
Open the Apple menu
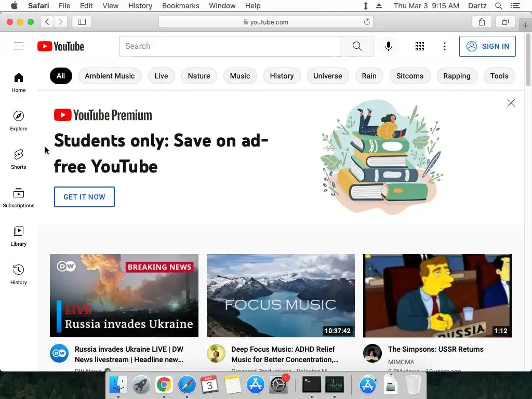point(14,6)
